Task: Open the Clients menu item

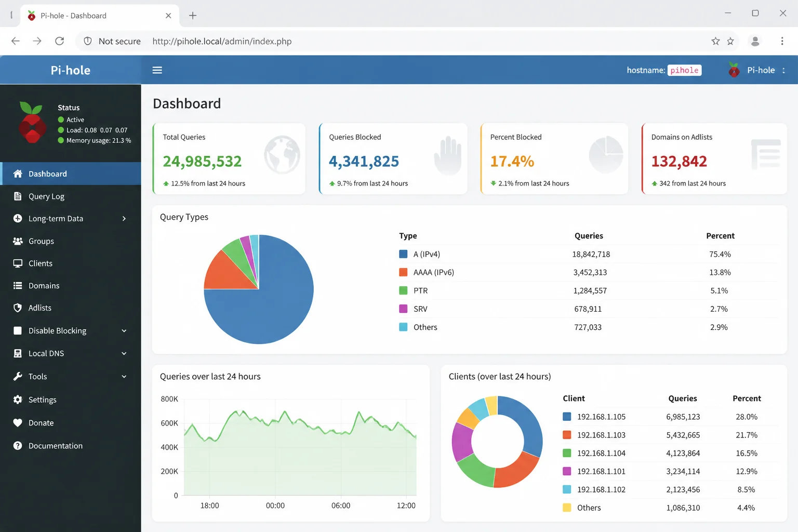Action: (71, 263)
